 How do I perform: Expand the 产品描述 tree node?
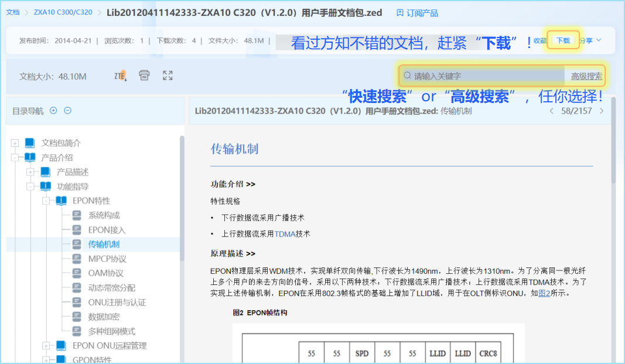click(x=30, y=172)
